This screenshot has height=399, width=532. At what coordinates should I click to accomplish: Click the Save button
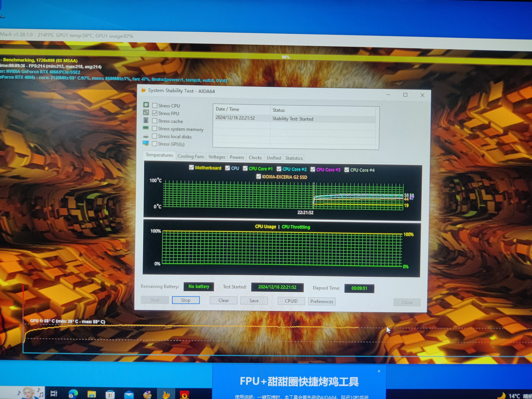click(254, 301)
